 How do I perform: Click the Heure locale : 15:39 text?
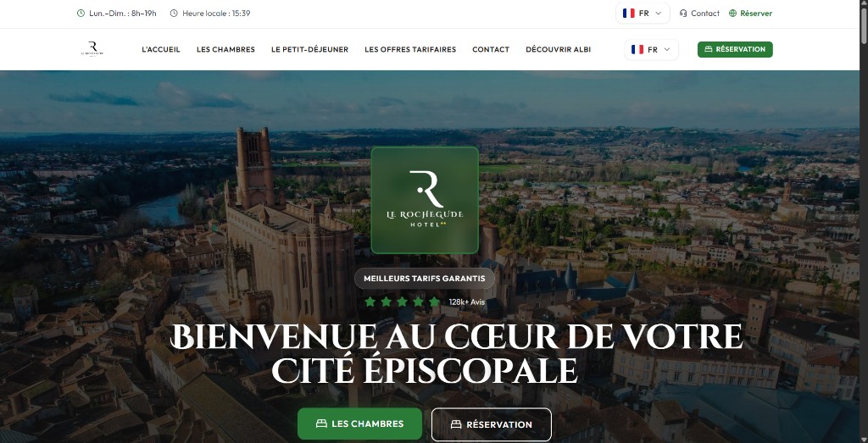pos(216,14)
